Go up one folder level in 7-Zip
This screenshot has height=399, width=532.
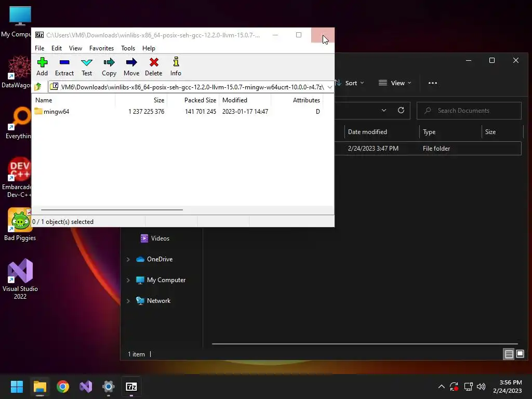point(38,87)
